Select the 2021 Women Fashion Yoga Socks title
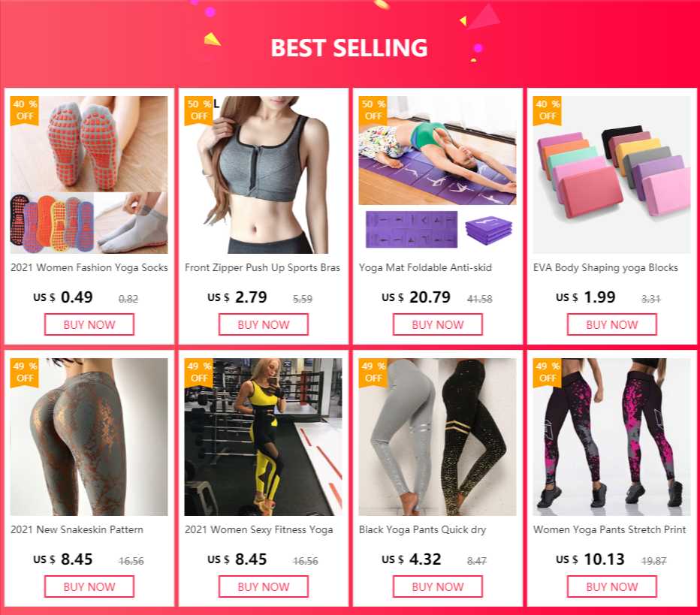The image size is (700, 615). 89,268
